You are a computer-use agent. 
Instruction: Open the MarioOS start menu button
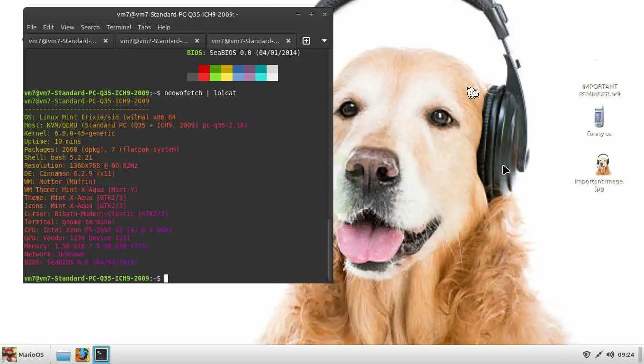click(23, 355)
